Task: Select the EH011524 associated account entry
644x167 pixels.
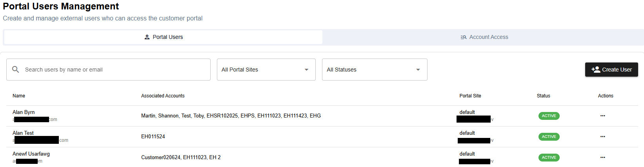Action: point(153,137)
